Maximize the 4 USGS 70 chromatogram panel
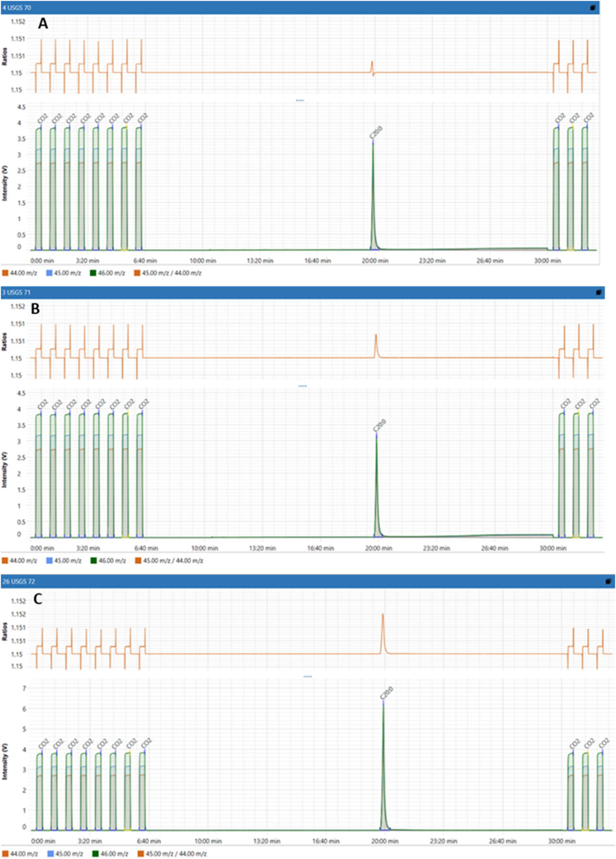The height and width of the screenshot is (859, 616). 593,7
